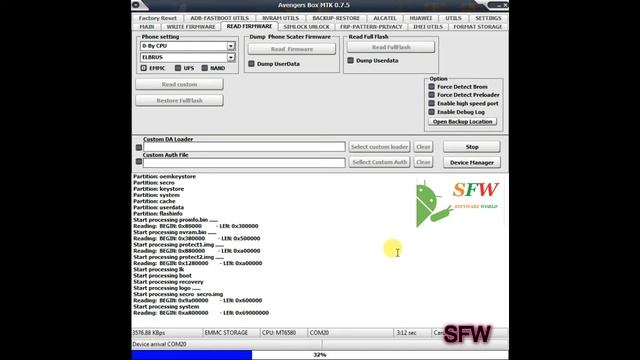Switch to ADB-FASTBOOT UTILS tab
Screen dimensions: 640x360
click(x=219, y=18)
